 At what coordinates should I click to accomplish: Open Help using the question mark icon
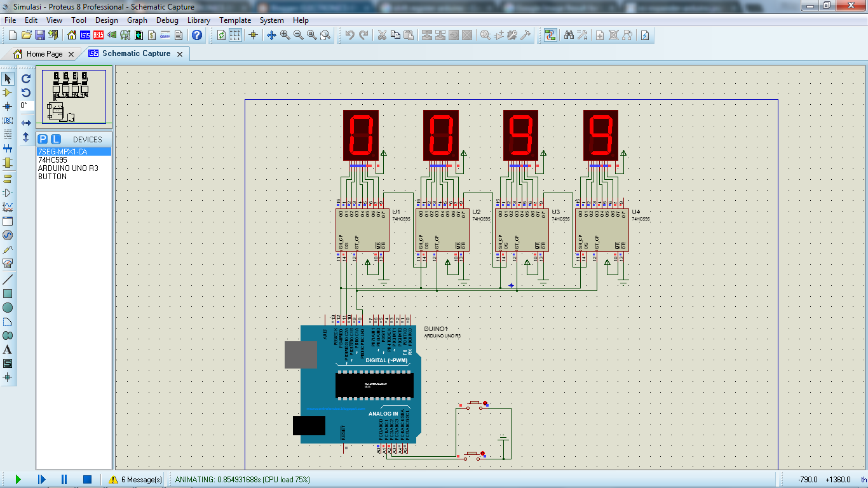click(x=196, y=36)
